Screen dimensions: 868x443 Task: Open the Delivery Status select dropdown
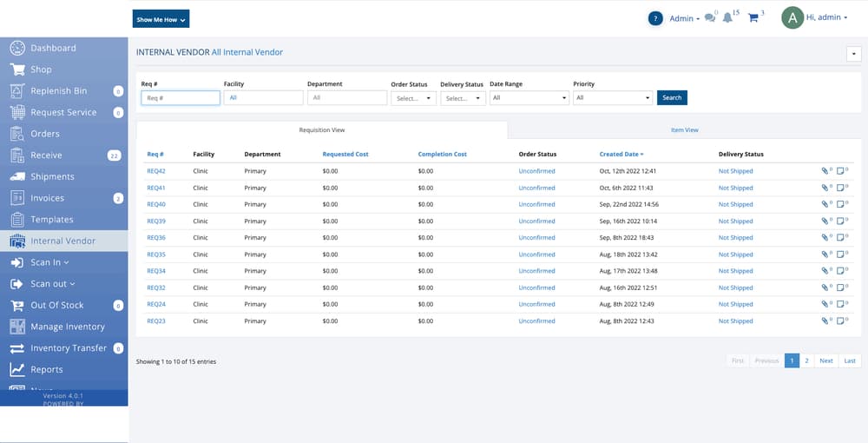[x=463, y=98]
